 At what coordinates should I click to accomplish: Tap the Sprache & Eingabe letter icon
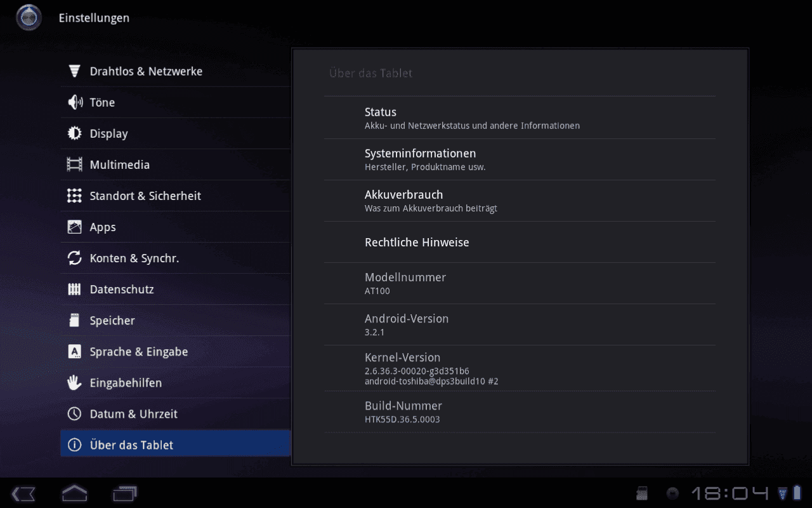75,351
